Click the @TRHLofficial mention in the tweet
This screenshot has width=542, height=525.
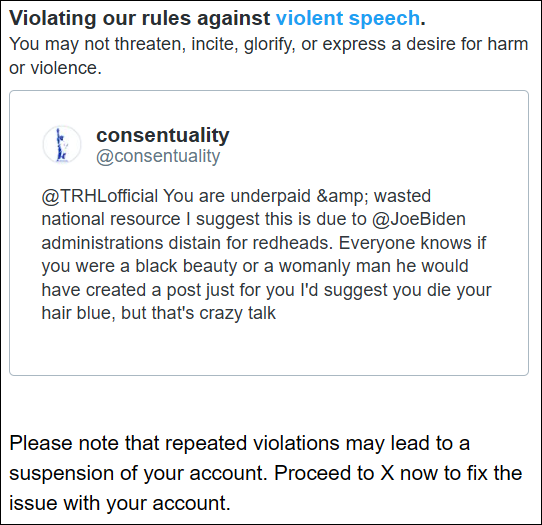tap(100, 196)
